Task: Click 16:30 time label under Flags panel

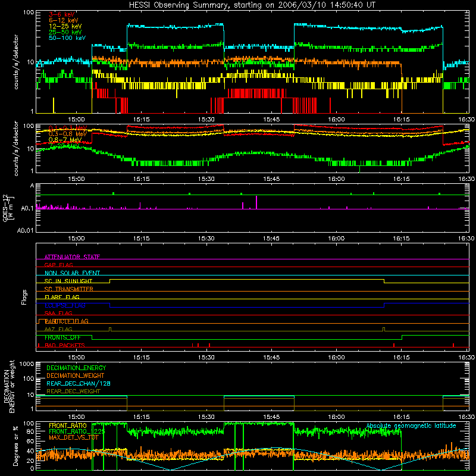Action: (466, 358)
